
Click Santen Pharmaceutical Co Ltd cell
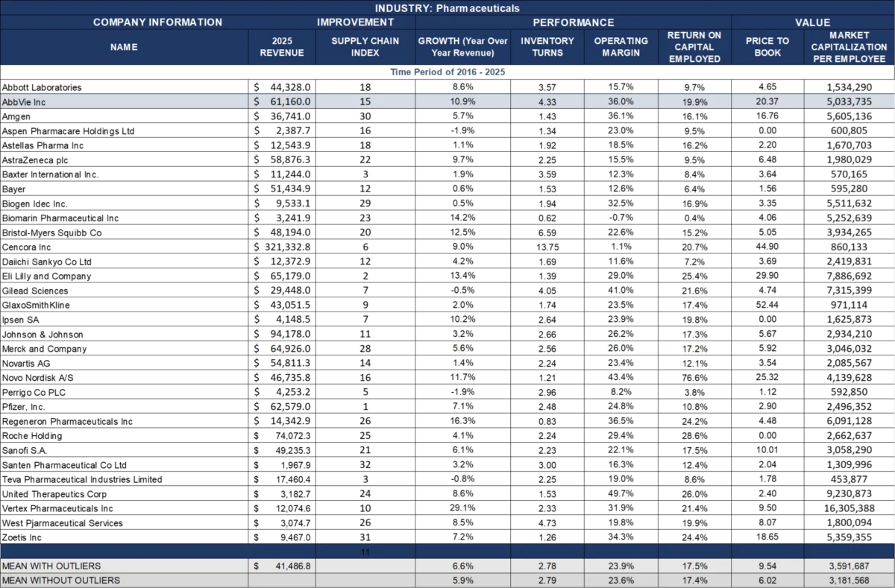coord(124,465)
